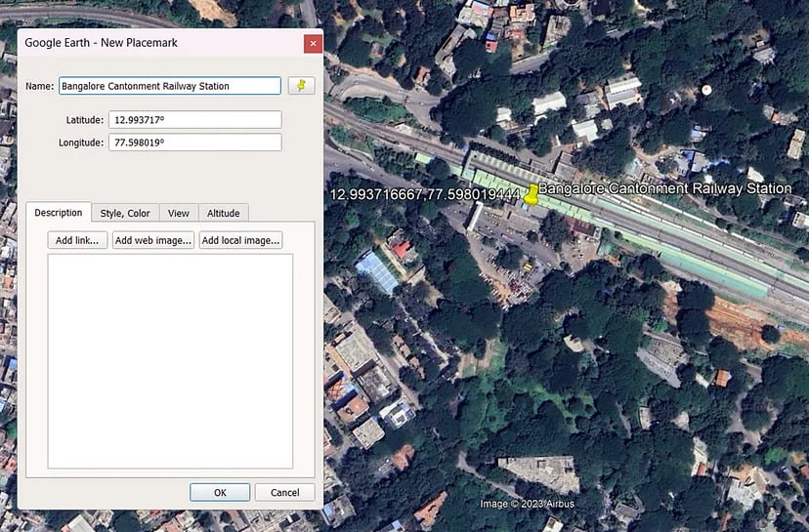Open the Altitude tab
The image size is (809, 532).
[x=224, y=213]
